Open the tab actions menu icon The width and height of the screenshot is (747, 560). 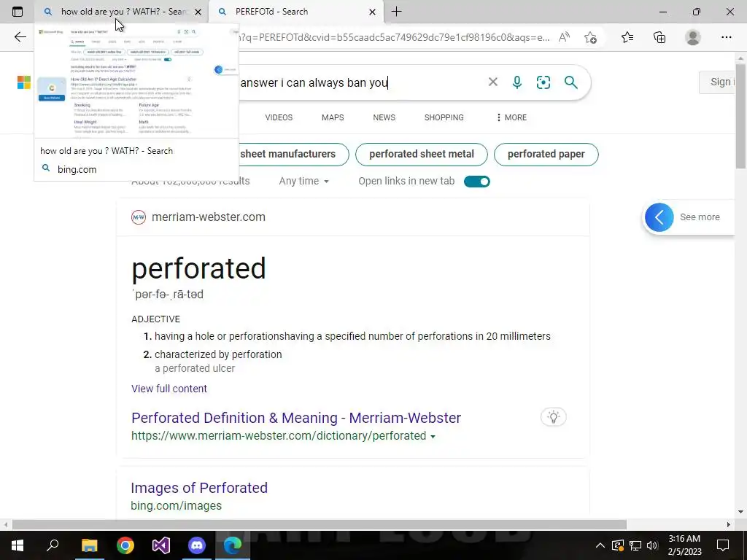pos(18,12)
